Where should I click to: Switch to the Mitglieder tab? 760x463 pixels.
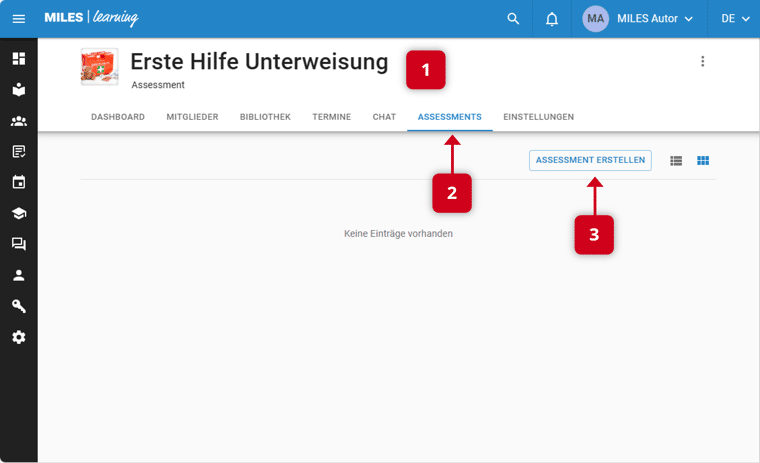click(192, 117)
